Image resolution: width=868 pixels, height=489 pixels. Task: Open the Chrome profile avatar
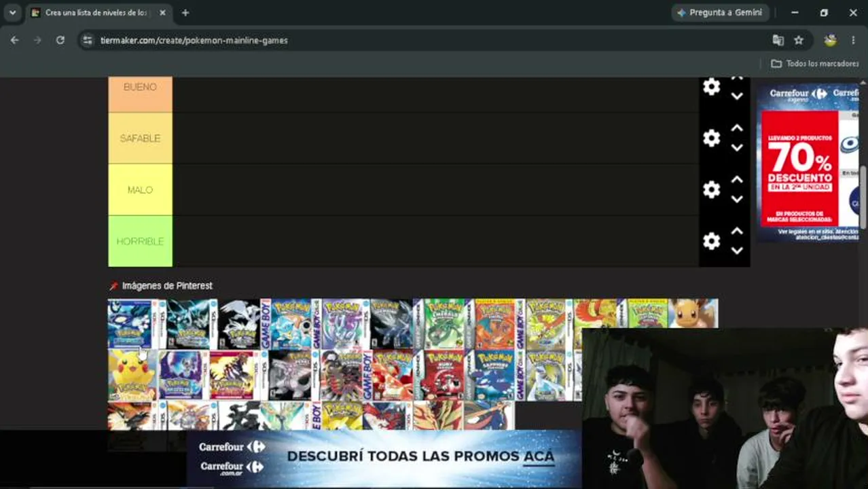[x=830, y=40]
